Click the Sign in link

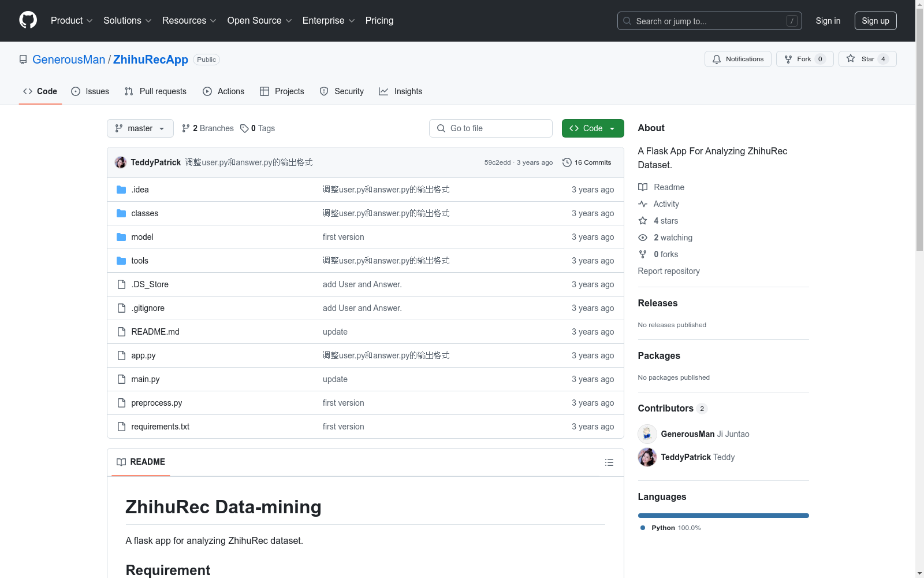coord(828,21)
